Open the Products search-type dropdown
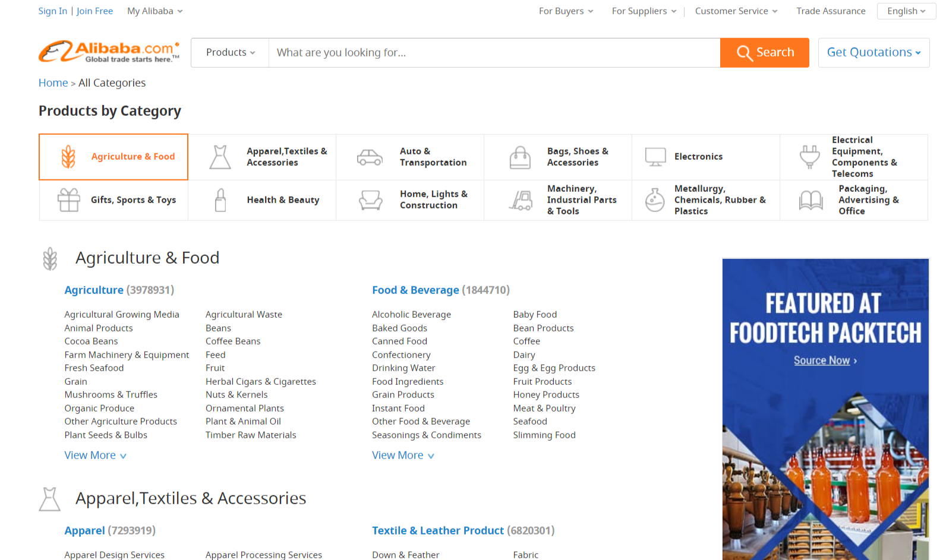Image resolution: width=946 pixels, height=560 pixels. [231, 53]
